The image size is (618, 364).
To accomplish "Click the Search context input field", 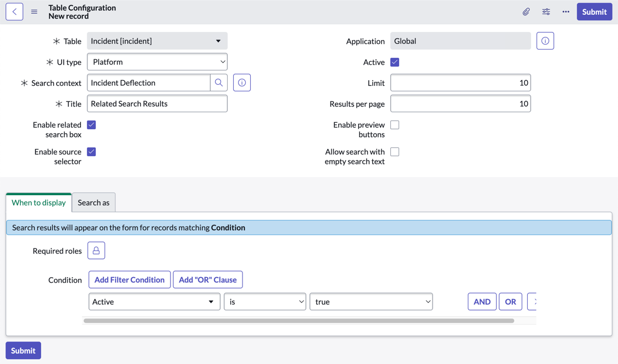I will tap(148, 82).
